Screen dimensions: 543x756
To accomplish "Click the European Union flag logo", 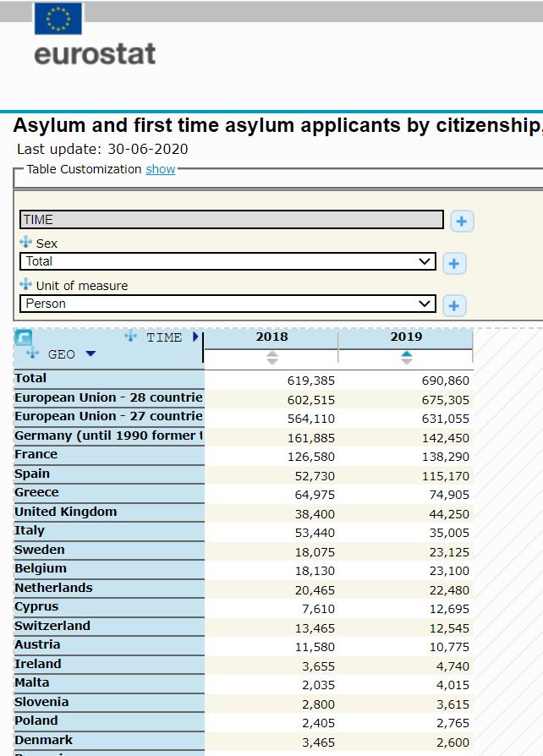I will (x=58, y=19).
